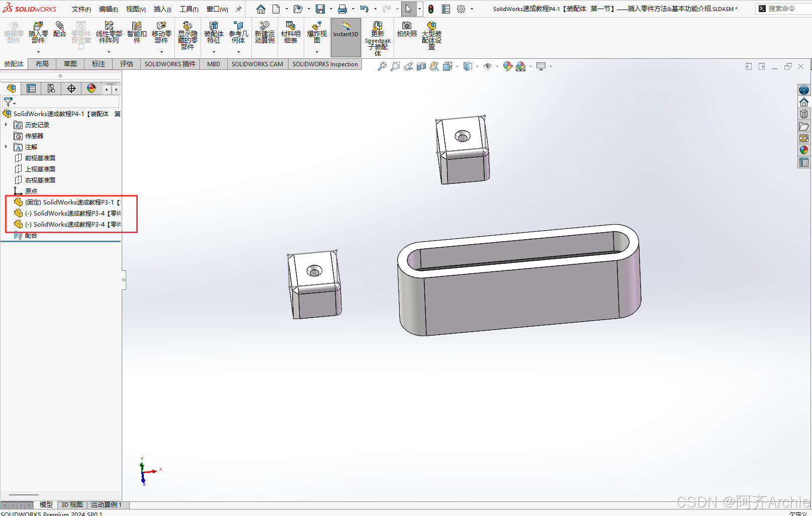This screenshot has height=516, width=812.
Task: Select the (固定) SolidWorks速成教程P3-1 component
Action: [67, 202]
